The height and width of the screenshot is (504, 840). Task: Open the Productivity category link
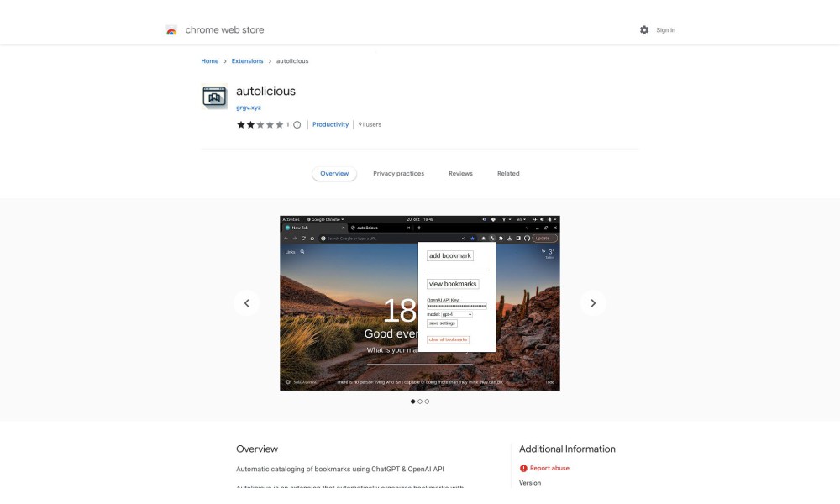coord(330,124)
